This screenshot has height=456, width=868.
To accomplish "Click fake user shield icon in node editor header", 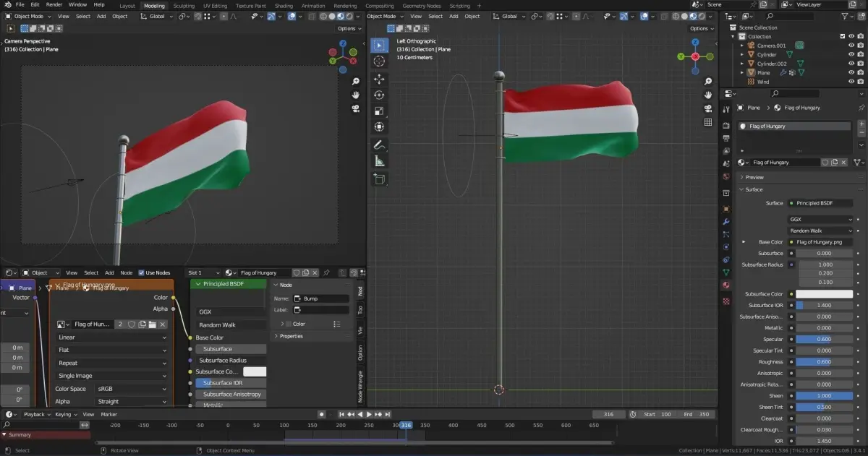I will click(295, 272).
